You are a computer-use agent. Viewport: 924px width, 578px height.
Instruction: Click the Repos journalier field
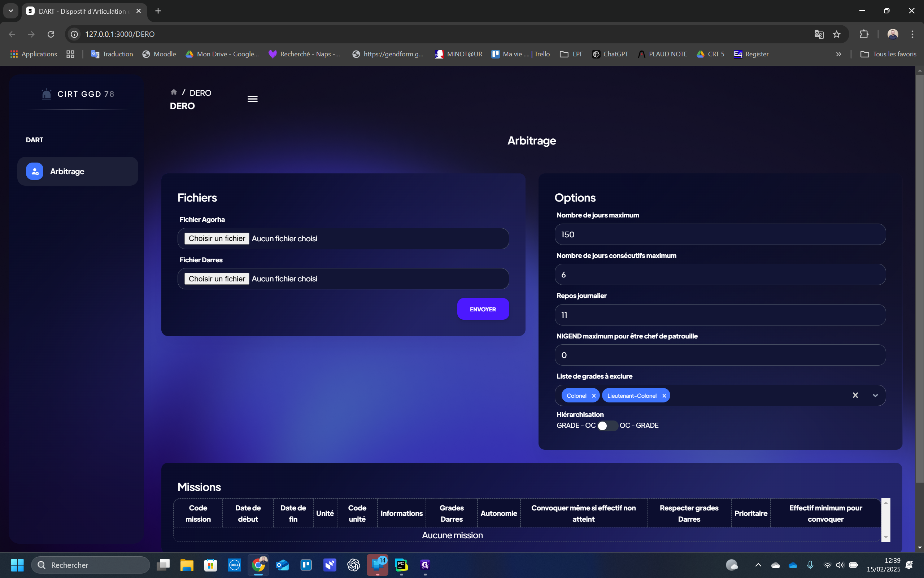pyautogui.click(x=720, y=315)
